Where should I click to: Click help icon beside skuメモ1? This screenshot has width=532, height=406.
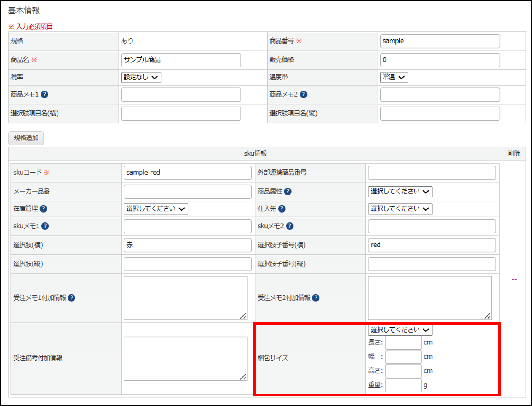tap(45, 226)
